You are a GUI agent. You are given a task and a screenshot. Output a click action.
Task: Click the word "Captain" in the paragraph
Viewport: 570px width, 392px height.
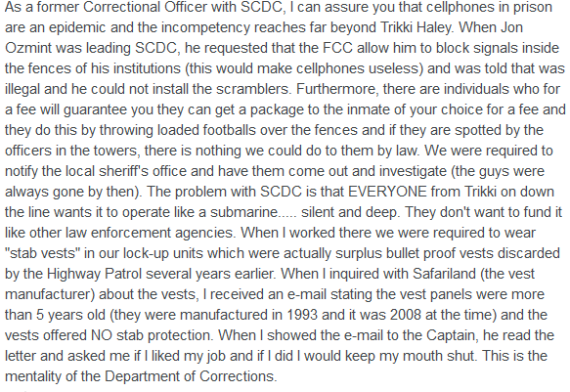(451, 335)
